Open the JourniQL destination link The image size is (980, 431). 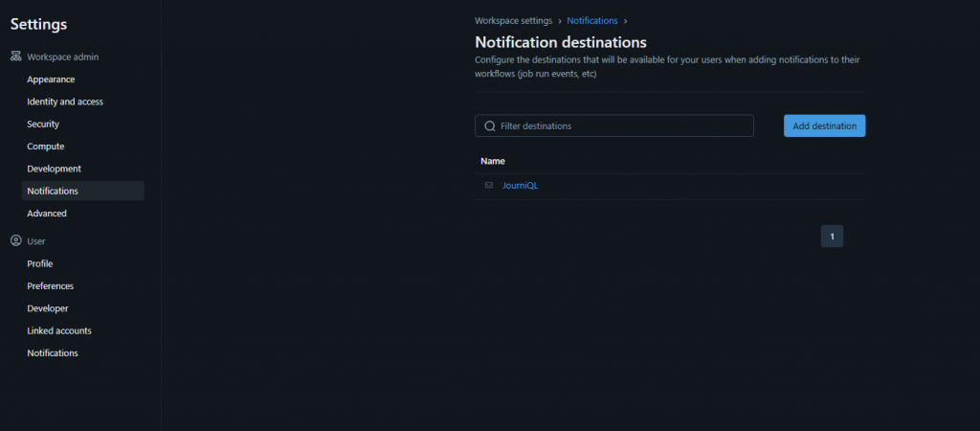520,186
